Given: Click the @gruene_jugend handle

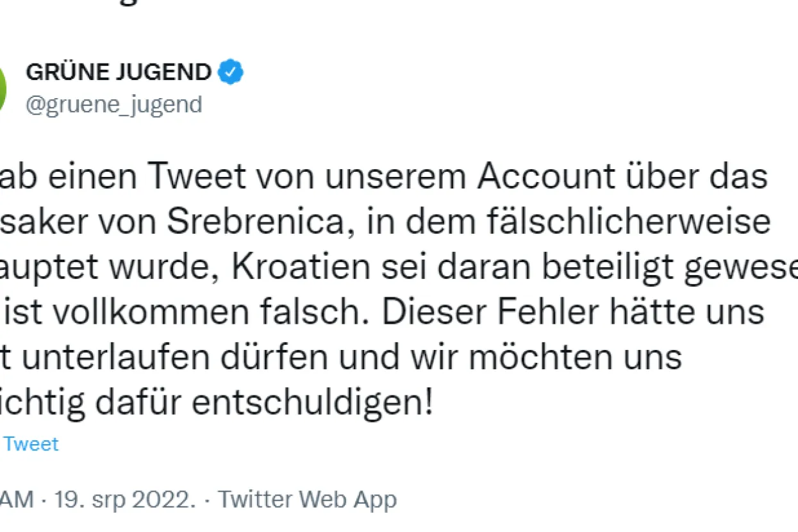Looking at the screenshot, I should pos(113,104).
